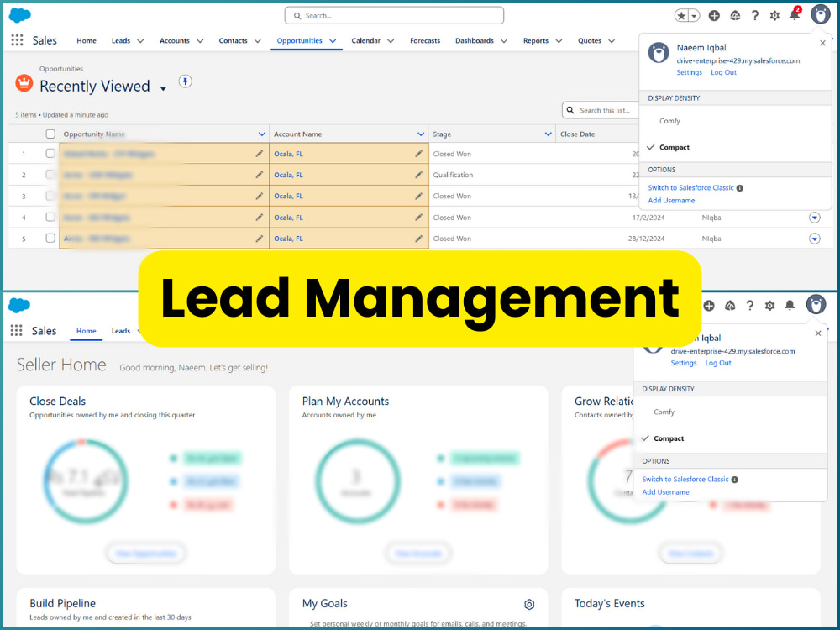Viewport: 840px width, 630px height.
Task: Select the checkbox for row 4
Action: pos(50,217)
